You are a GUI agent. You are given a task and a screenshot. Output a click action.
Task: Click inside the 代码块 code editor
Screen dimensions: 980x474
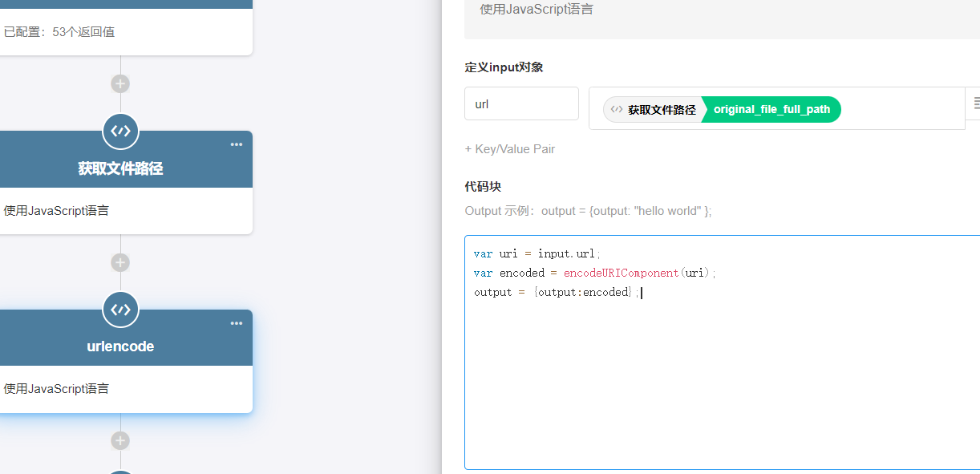click(x=722, y=377)
